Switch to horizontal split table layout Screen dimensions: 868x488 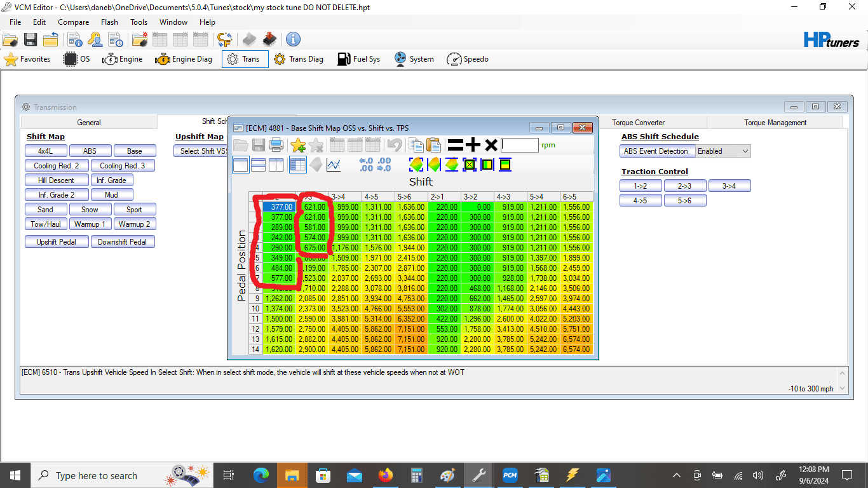click(x=259, y=165)
